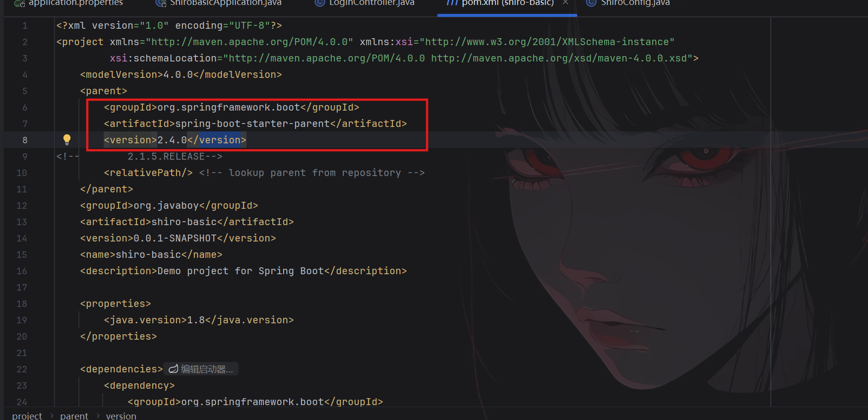Screen dimensions: 868x420
Task: Click the 编辑启动器 inlay hint button
Action: point(201,369)
